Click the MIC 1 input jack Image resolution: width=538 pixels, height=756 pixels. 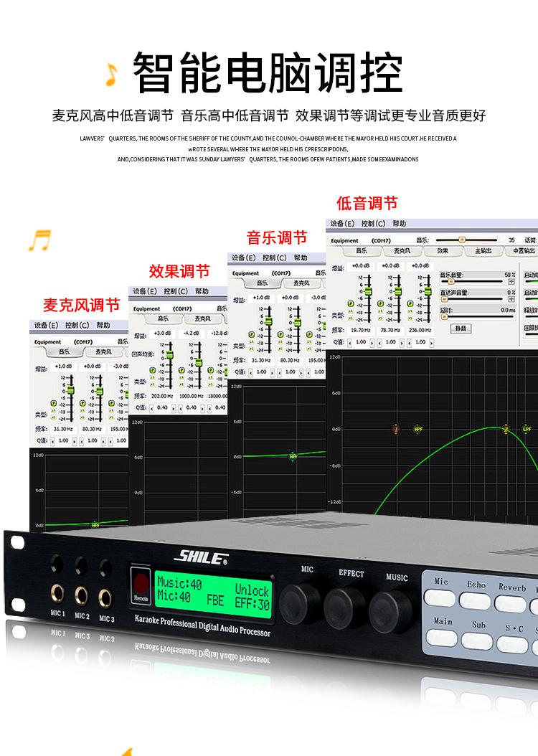click(57, 593)
